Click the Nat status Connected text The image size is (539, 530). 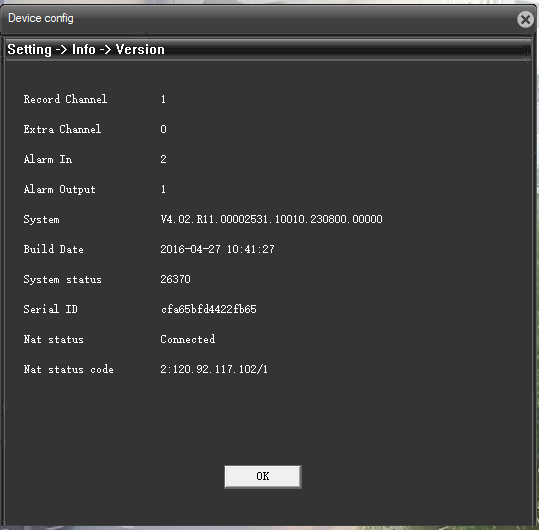pyautogui.click(x=188, y=339)
